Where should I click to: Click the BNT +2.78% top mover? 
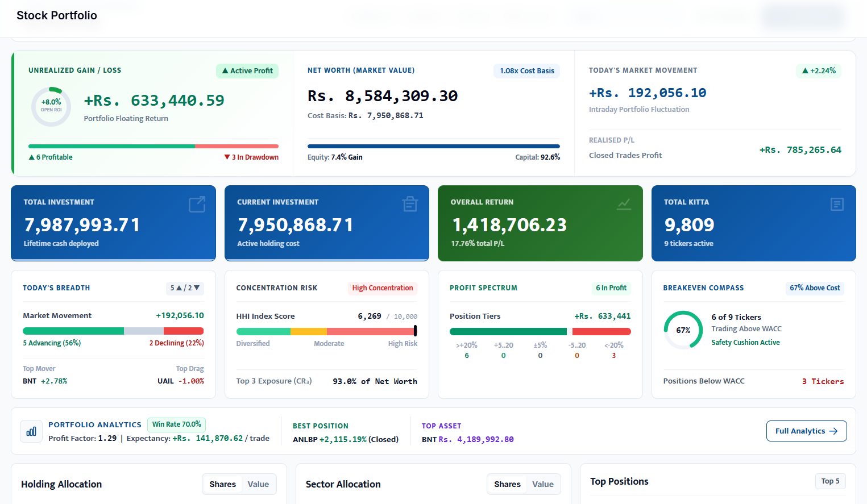pos(45,381)
